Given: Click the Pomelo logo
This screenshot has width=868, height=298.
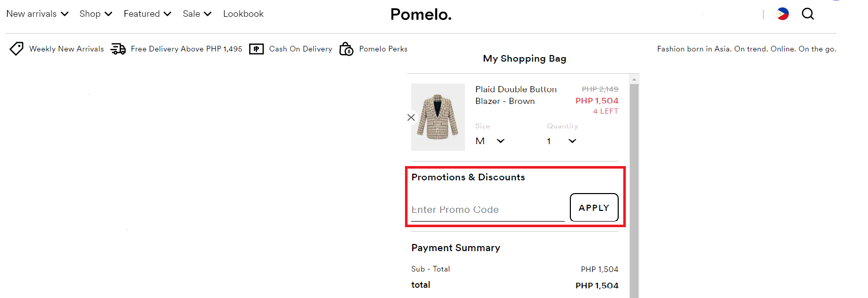Looking at the screenshot, I should coord(420,14).
